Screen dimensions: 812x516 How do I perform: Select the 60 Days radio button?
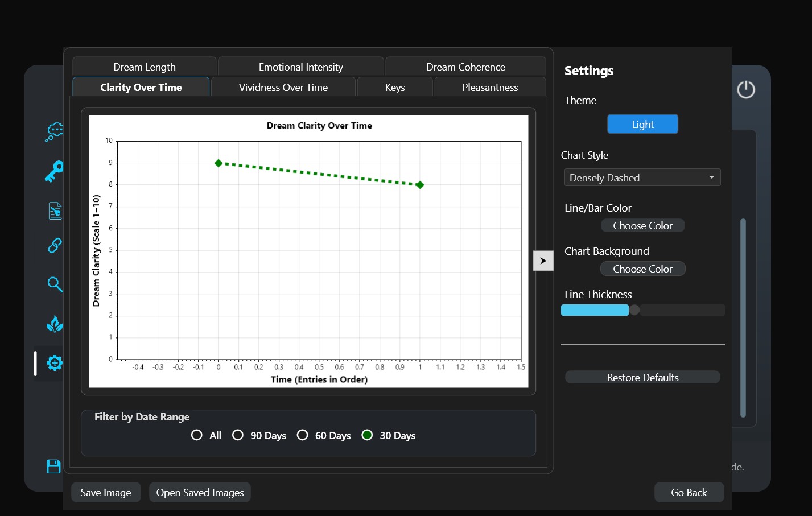point(303,435)
